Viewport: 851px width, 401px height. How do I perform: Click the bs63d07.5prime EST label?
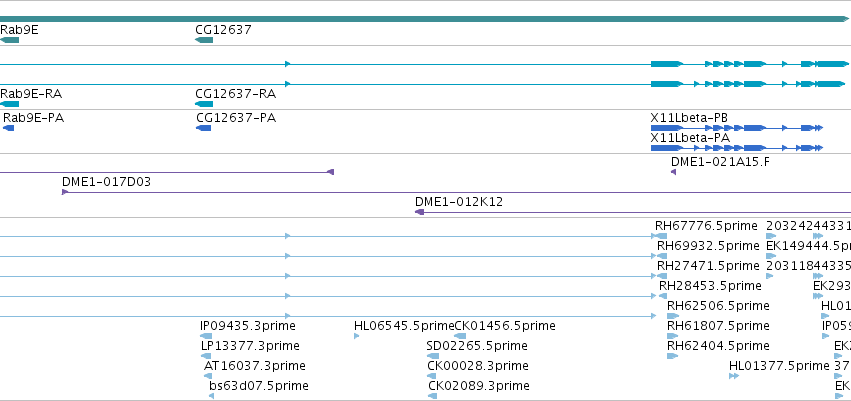click(259, 386)
